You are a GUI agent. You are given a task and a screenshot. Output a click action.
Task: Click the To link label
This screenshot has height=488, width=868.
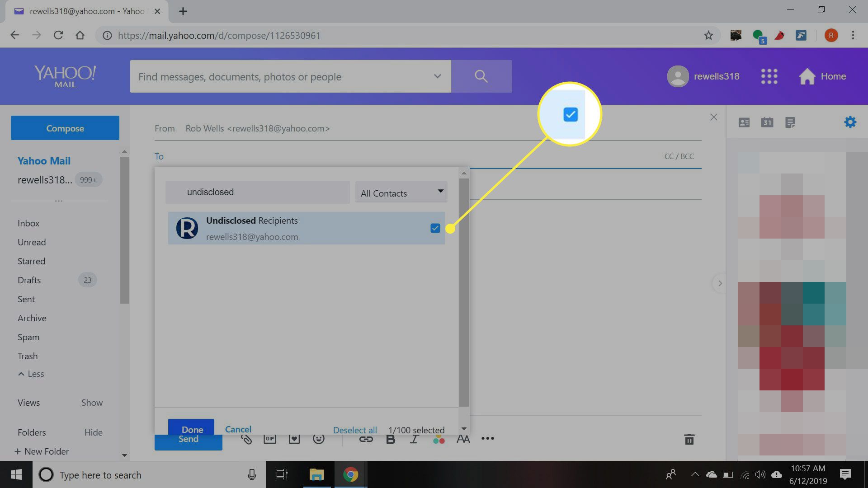[x=159, y=156]
